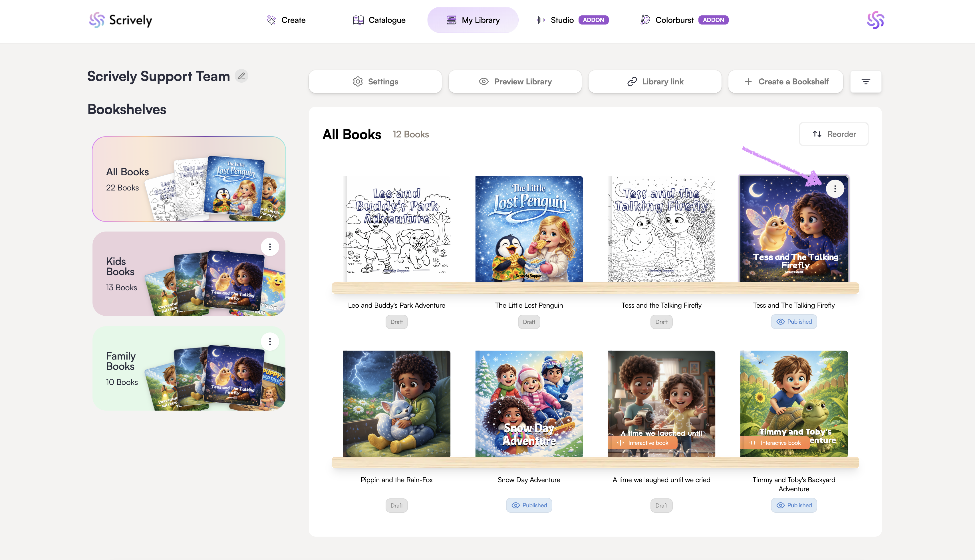Click the pencil icon beside Scrively Support Team
Screen dimensions: 975x560
tap(241, 76)
